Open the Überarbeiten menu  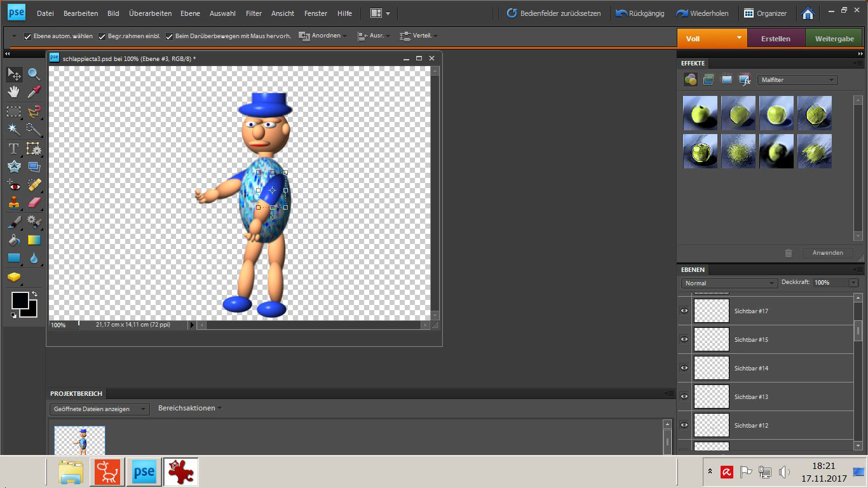coord(150,13)
